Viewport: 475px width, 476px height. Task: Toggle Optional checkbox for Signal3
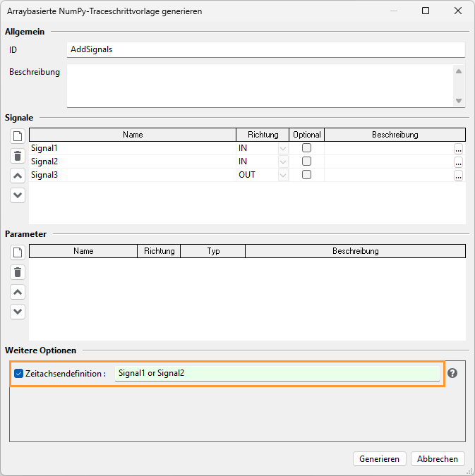point(306,175)
